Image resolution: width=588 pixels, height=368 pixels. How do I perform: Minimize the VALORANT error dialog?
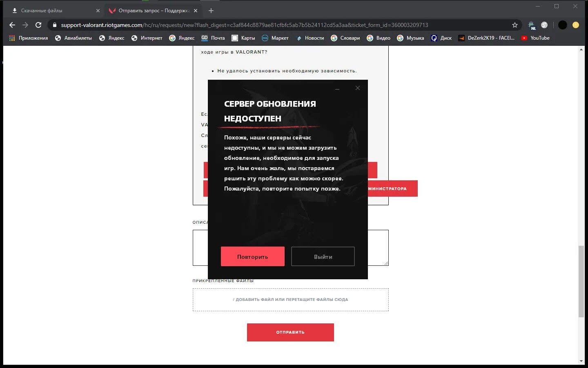[337, 89]
